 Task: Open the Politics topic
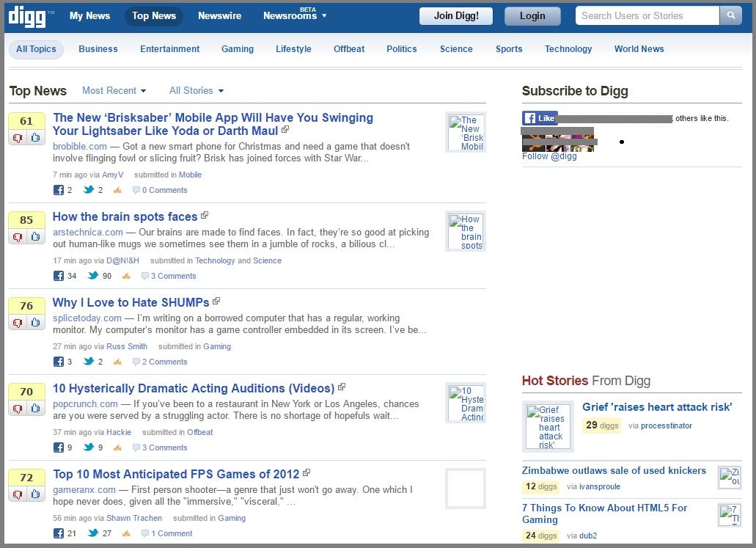tap(402, 49)
